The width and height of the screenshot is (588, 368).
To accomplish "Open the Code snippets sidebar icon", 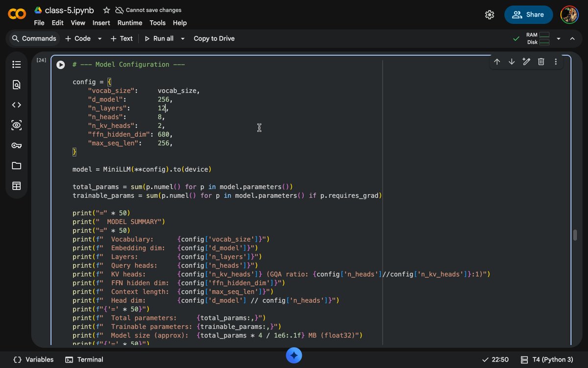I will pos(17,105).
